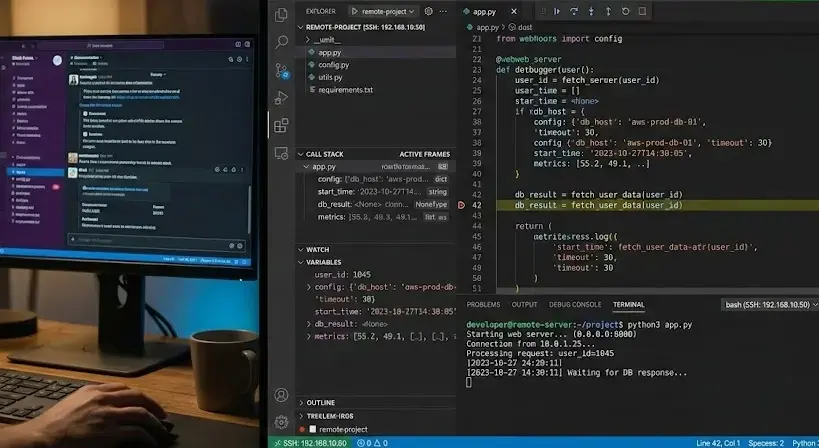
Task: Switch to the DEBUG CONSOLE tab
Action: pyautogui.click(x=574, y=305)
